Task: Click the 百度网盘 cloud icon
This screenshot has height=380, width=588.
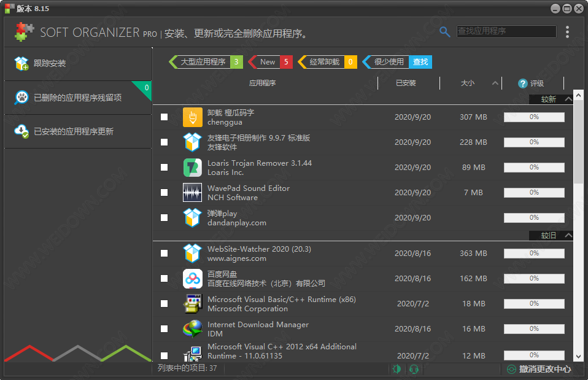Action: [192, 278]
